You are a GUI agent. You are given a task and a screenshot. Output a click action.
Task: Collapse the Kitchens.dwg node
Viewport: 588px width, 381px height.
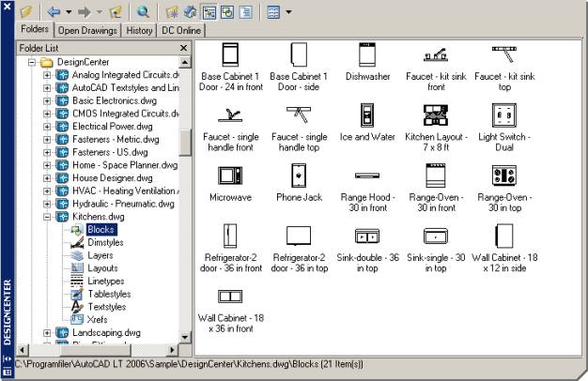pyautogui.click(x=47, y=217)
